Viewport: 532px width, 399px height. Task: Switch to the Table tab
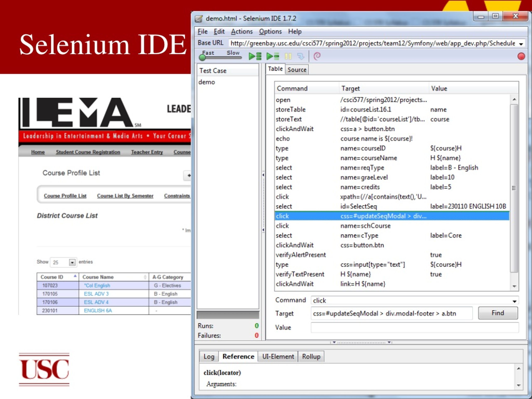(275, 69)
